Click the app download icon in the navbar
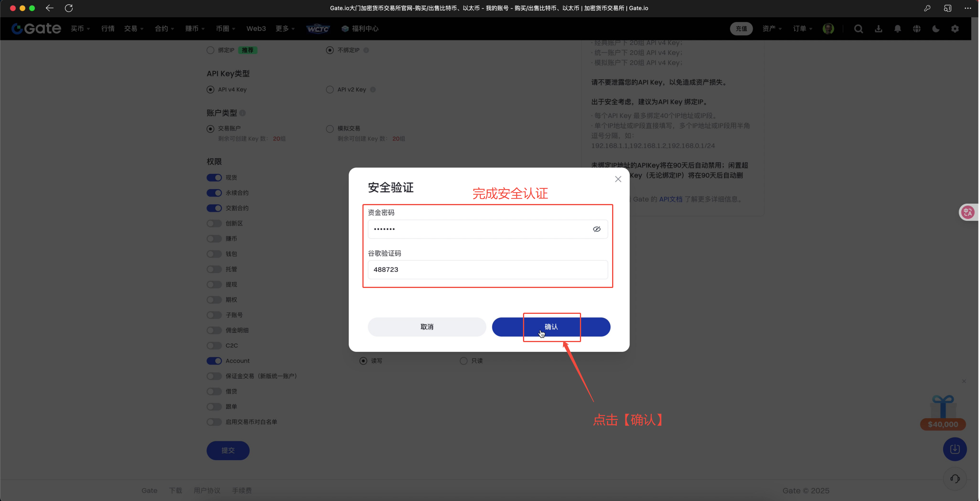Viewport: 980px width, 501px height. 878,28
